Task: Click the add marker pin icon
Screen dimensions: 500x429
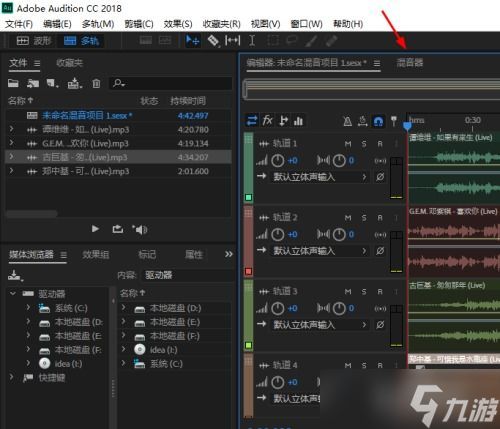Action: tap(394, 121)
